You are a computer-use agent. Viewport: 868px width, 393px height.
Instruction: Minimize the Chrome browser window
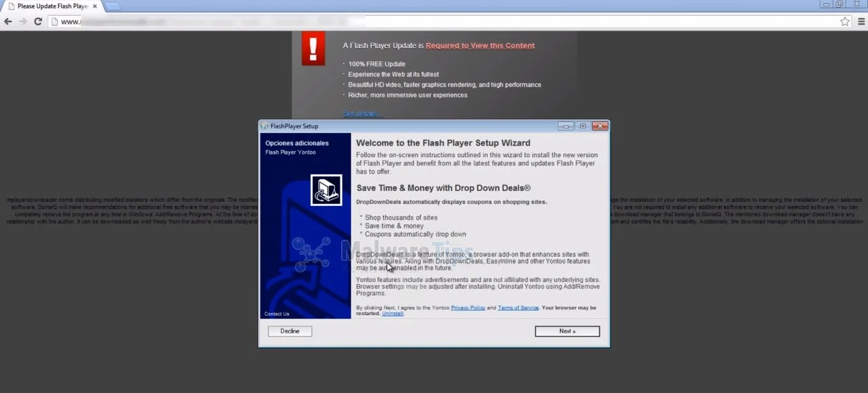coord(827,4)
